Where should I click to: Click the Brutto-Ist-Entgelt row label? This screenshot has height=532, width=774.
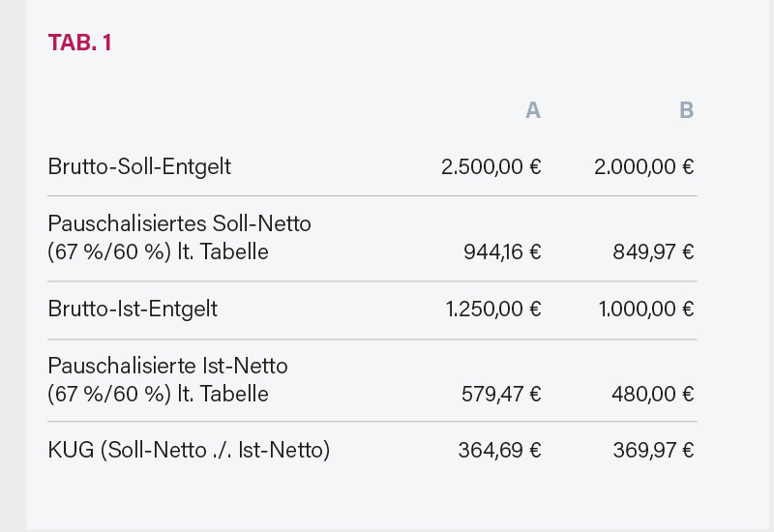133,310
